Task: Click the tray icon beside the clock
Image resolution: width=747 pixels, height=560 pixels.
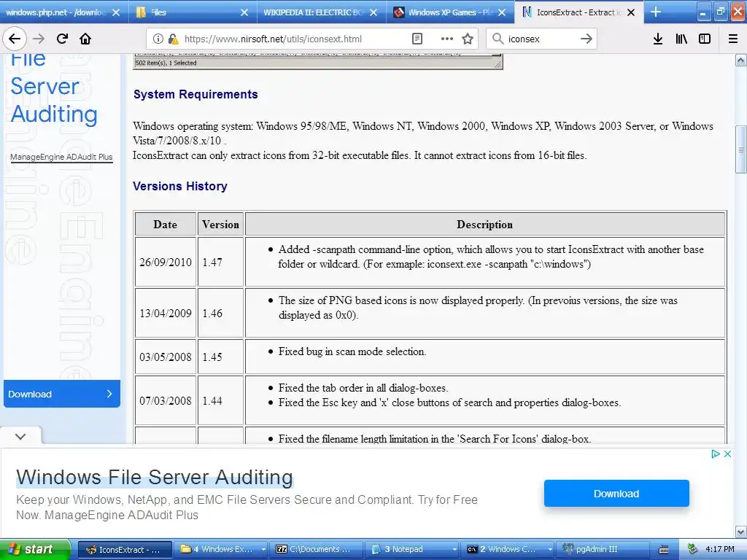Action: click(x=693, y=549)
